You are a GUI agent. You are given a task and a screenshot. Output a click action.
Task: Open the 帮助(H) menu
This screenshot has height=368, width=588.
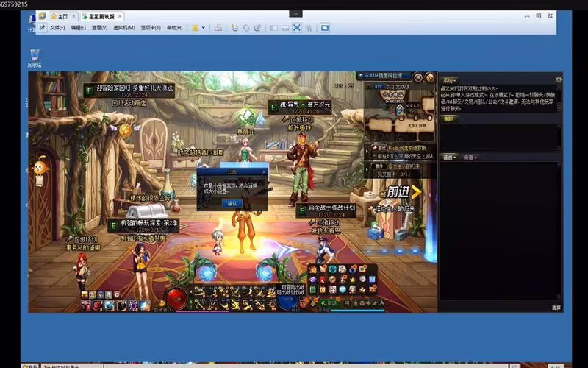pyautogui.click(x=174, y=28)
